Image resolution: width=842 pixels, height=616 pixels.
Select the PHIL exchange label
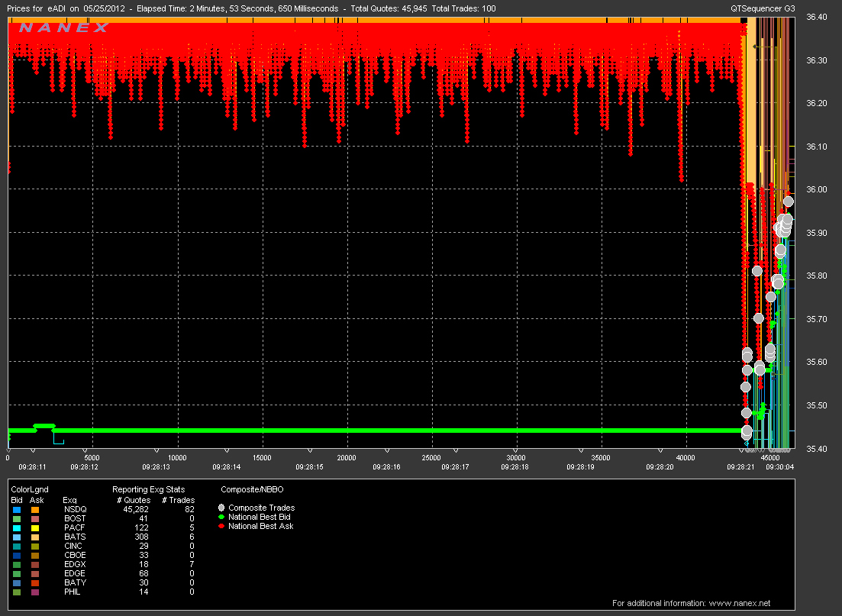(72, 592)
